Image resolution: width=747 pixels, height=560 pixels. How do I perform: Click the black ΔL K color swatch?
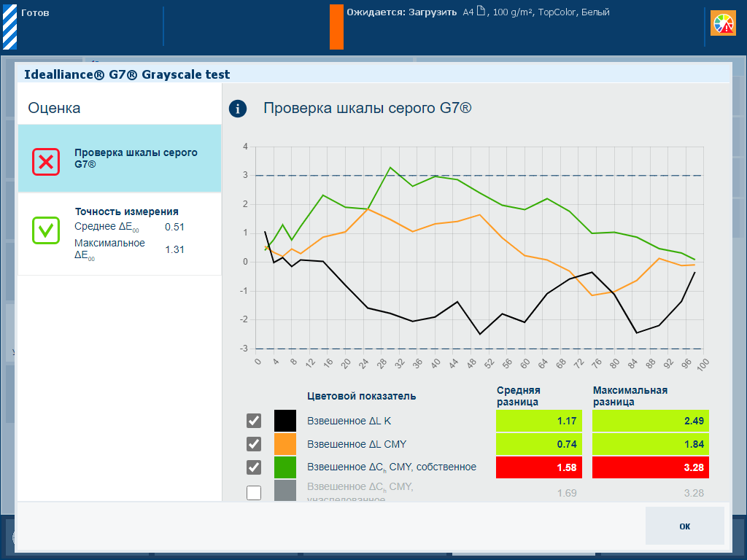(x=285, y=421)
